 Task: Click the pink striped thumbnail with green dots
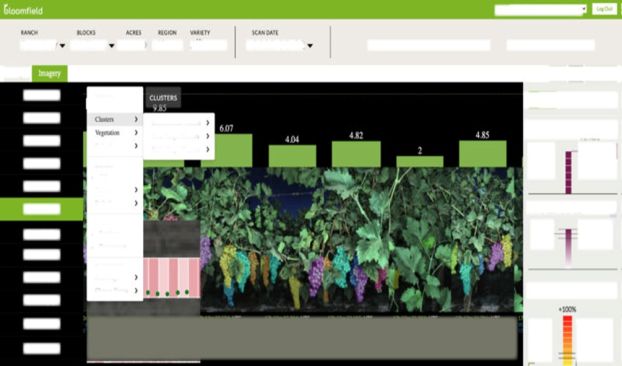click(x=172, y=278)
